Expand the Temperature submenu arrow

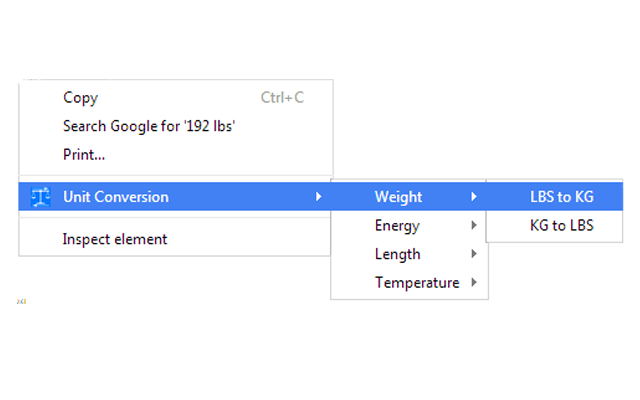[474, 283]
